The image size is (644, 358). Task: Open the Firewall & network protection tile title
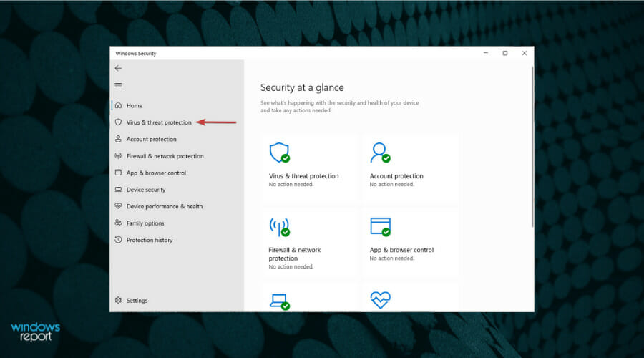tap(295, 254)
